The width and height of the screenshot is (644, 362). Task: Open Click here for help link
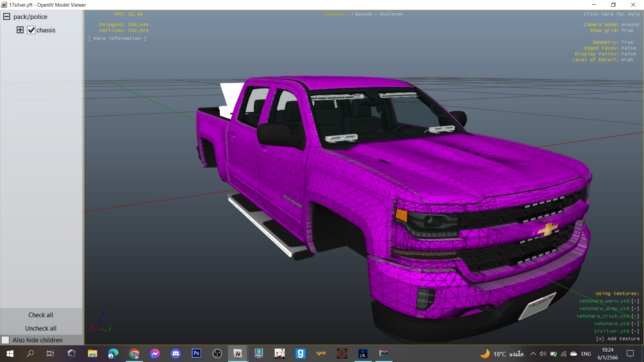611,14
